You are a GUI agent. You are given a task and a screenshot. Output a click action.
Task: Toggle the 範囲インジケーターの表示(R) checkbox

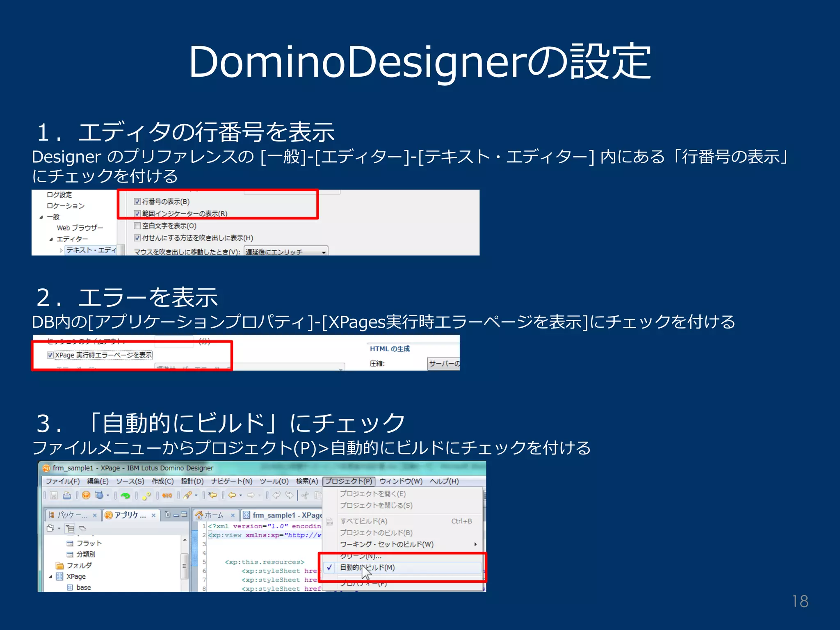(x=137, y=214)
